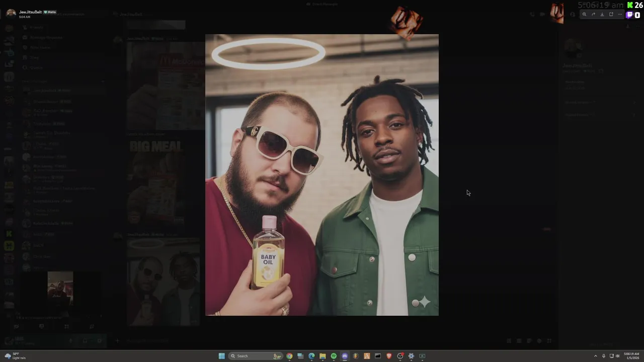Forward the image with the arrow icon
Image resolution: width=644 pixels, height=362 pixels.
[593, 14]
